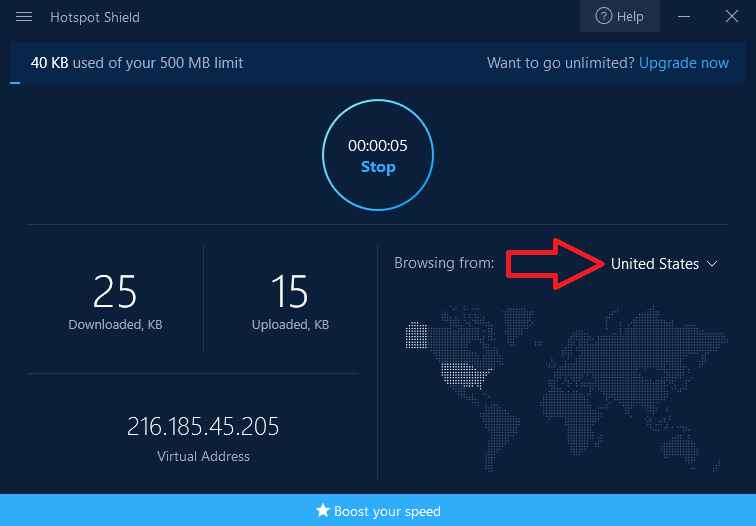The width and height of the screenshot is (756, 526).
Task: Follow the Upgrade now link
Action: coord(683,63)
